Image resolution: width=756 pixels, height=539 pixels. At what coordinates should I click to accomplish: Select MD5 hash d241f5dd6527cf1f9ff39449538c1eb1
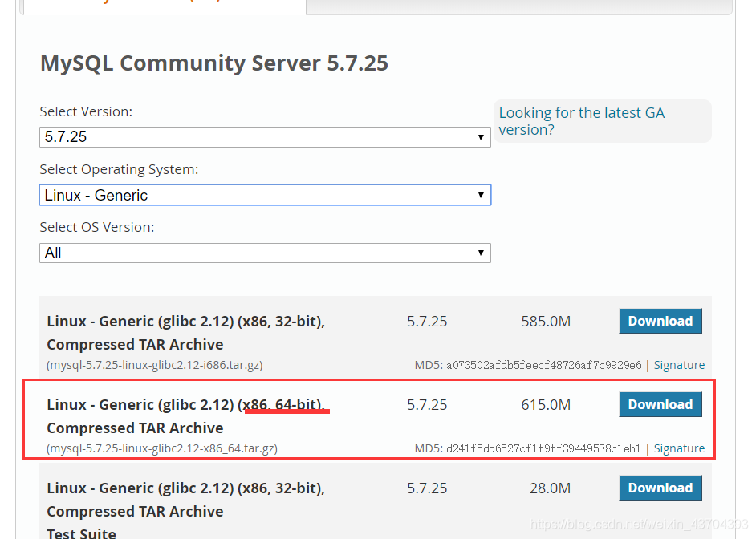click(x=544, y=448)
